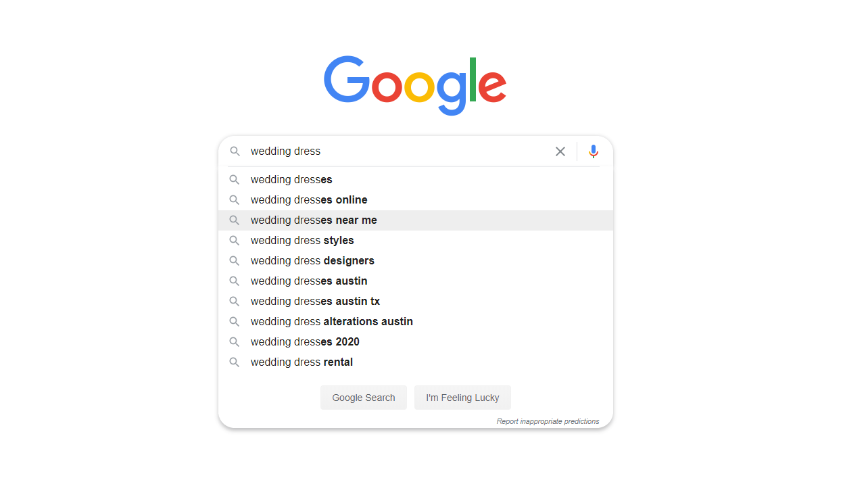This screenshot has width=868, height=501.
Task: Click magnifier icon beside 'wedding dress rental'
Action: (x=235, y=362)
